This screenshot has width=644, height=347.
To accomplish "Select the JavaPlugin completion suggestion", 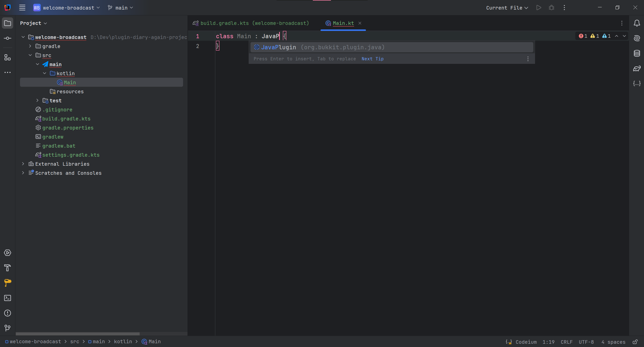I will (x=278, y=47).
